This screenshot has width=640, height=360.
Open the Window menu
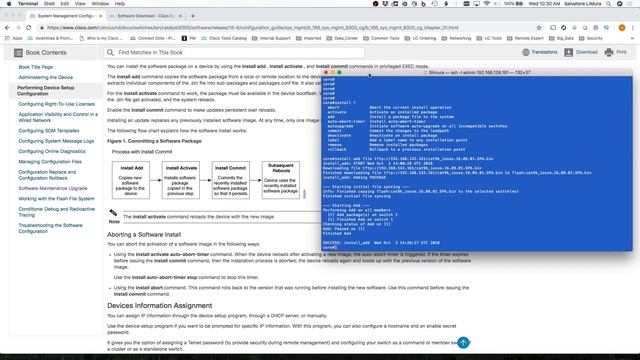100,4
